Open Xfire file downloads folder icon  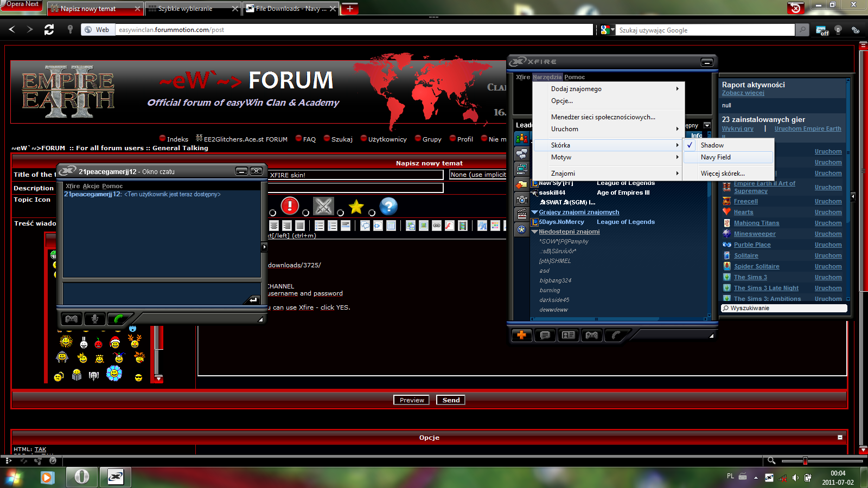522,184
